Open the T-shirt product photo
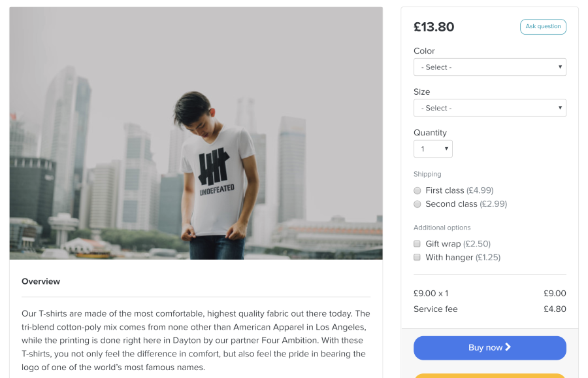 pos(196,133)
